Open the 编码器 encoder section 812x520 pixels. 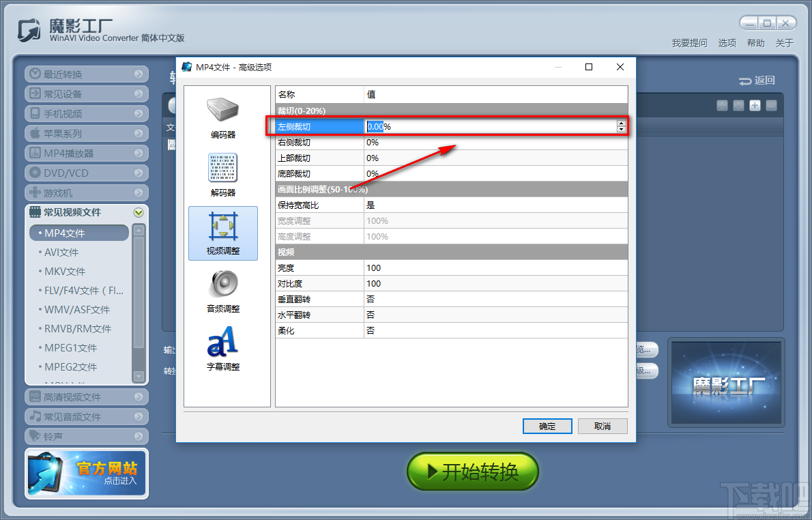[x=223, y=118]
